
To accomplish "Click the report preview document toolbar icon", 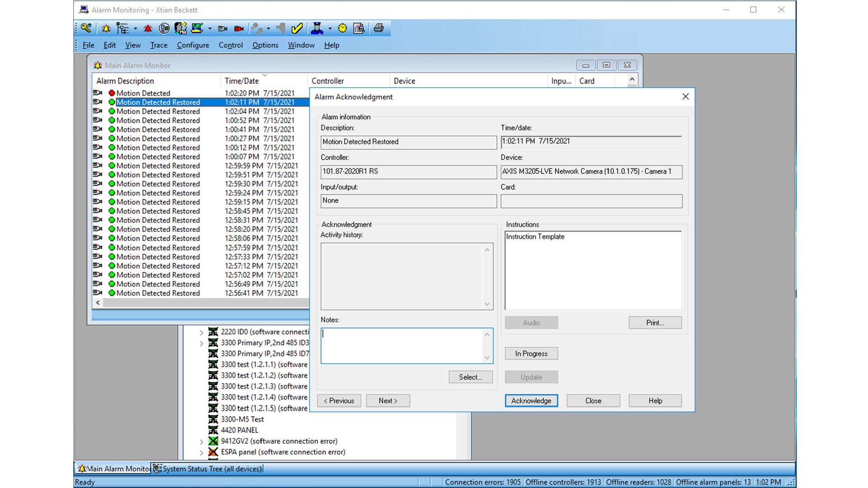I will point(359,28).
